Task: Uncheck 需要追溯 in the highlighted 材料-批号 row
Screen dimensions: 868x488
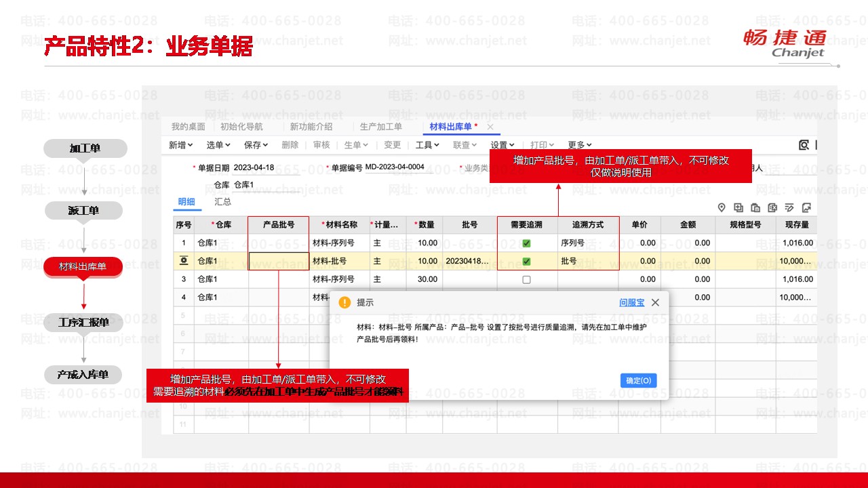Action: click(526, 261)
